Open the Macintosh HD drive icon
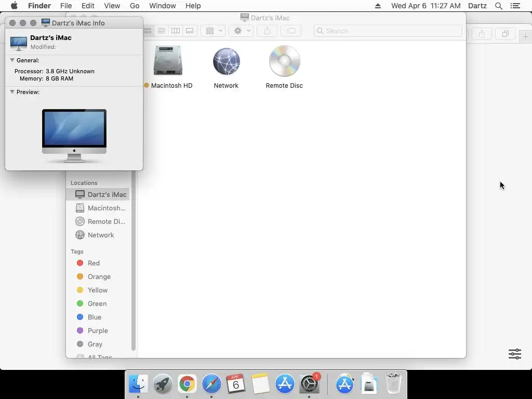Viewport: 532px width, 399px height. [168, 61]
